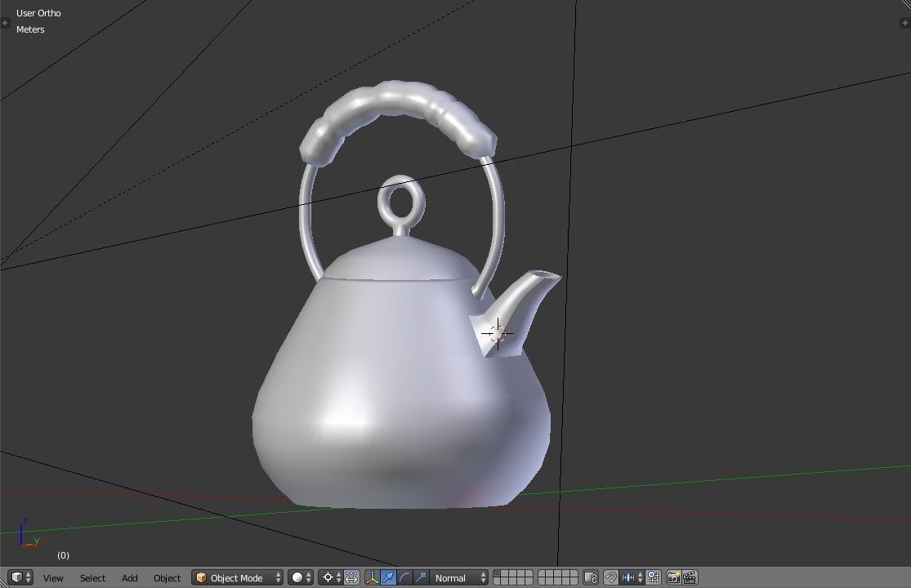The height and width of the screenshot is (588, 911).
Task: Open the Object Mode dropdown
Action: point(238,577)
